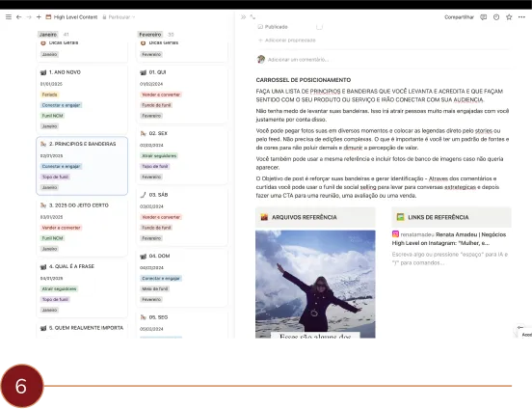Viewport: 532px width, 409px height.
Task: Open the snow mountain reference photo
Action: [315, 284]
